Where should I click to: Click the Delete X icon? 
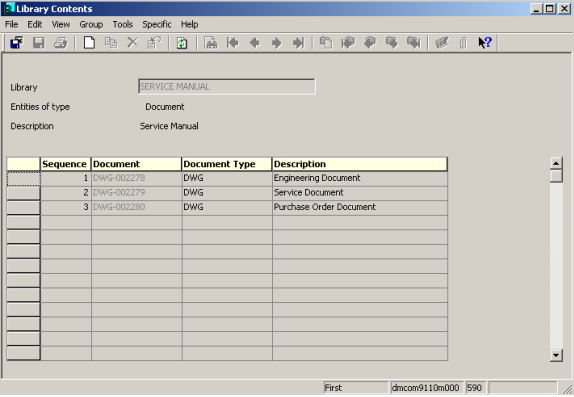pos(133,43)
